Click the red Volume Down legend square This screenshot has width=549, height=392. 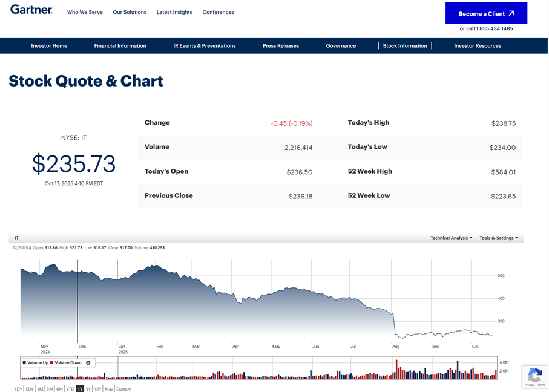(51, 362)
